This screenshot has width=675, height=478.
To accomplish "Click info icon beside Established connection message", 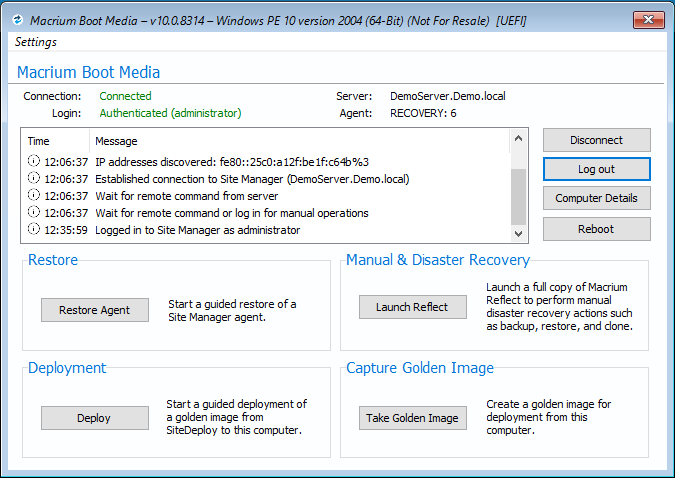I will [34, 178].
